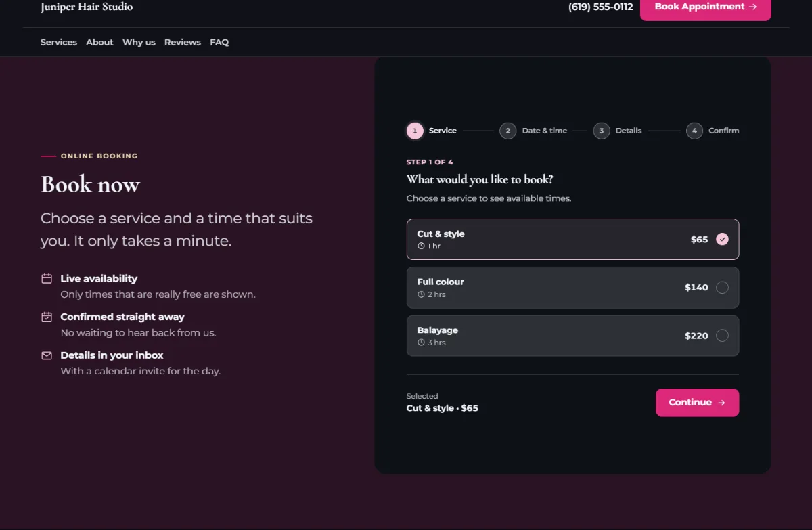
Task: Select the Balayage radio button
Action: coord(723,335)
